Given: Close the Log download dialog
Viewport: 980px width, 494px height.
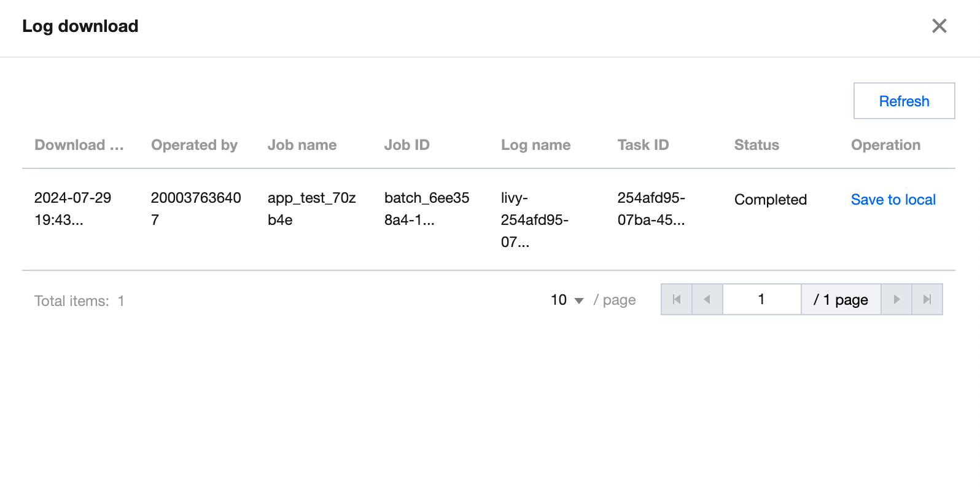Looking at the screenshot, I should click(x=939, y=26).
